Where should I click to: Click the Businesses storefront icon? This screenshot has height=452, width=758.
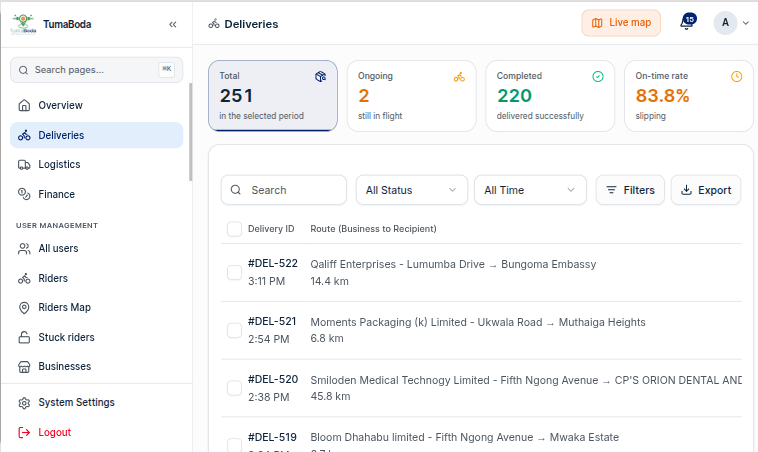tap(24, 367)
